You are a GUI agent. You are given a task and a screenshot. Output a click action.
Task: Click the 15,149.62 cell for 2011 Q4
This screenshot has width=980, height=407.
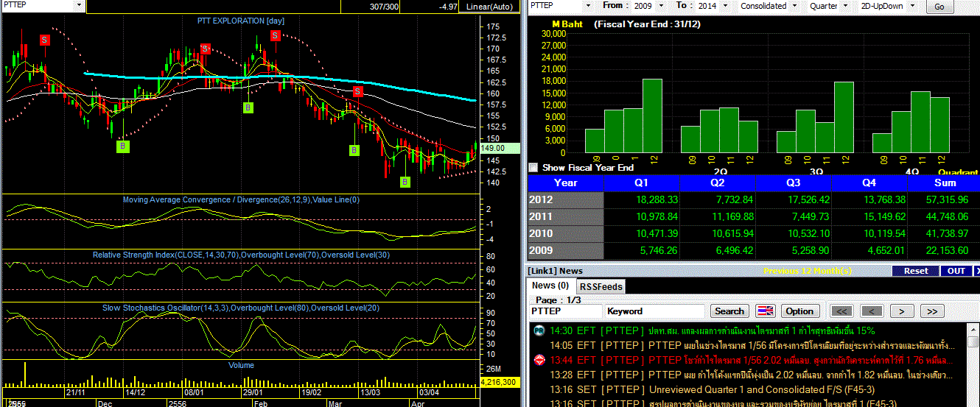pyautogui.click(x=869, y=217)
